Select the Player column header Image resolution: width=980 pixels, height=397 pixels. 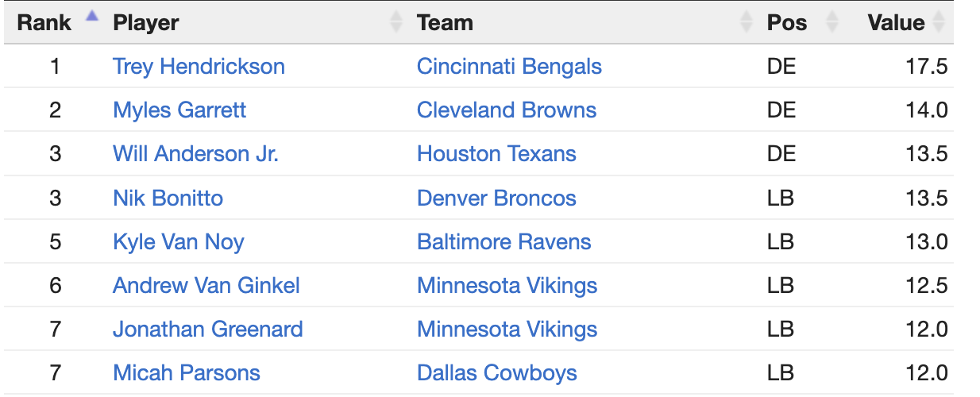click(146, 23)
